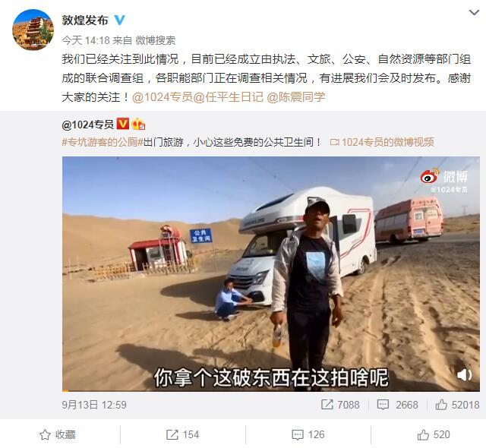Screen dimensions: 486x448
Task: Open the reposted author @1024专员 name
Action: tap(88, 125)
